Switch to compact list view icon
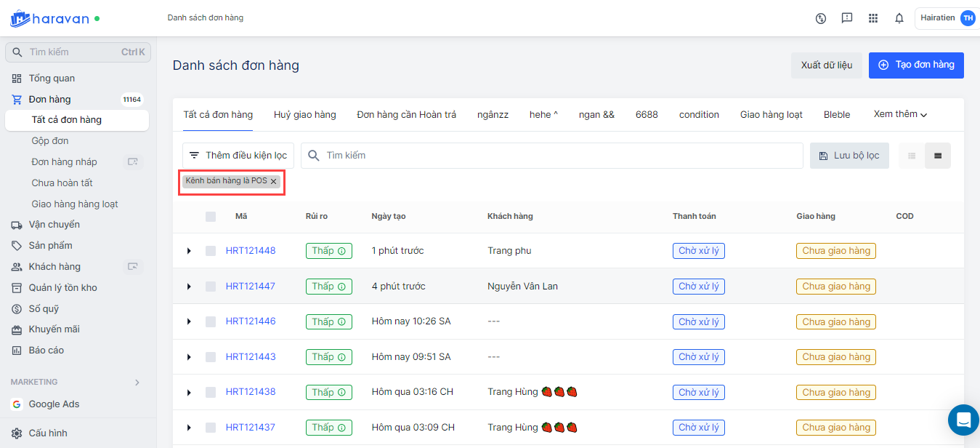 click(x=912, y=156)
